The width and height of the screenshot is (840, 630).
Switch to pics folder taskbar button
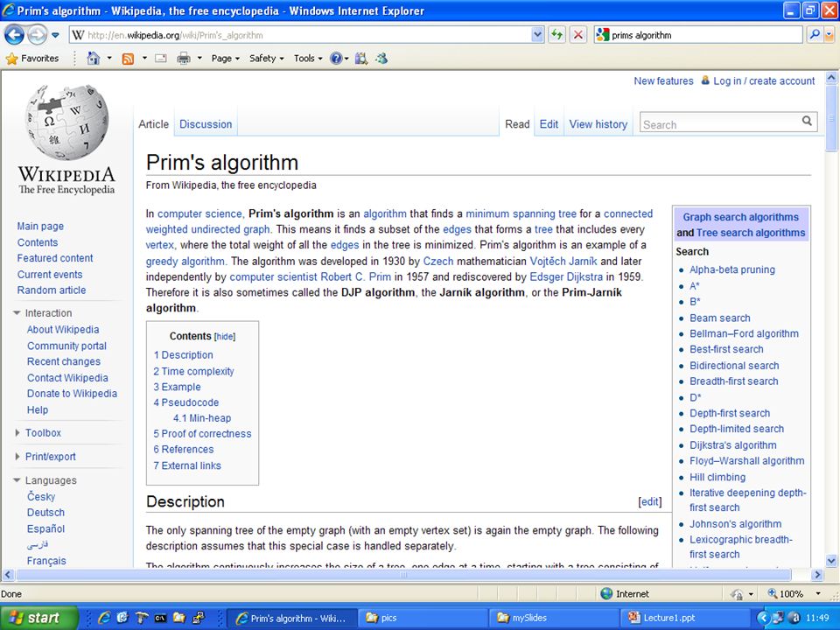coord(423,618)
